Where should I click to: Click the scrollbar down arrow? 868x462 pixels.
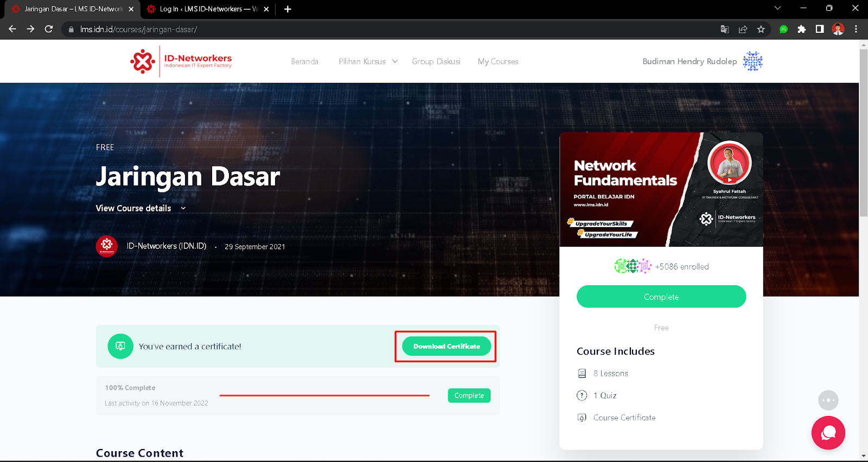point(863,456)
